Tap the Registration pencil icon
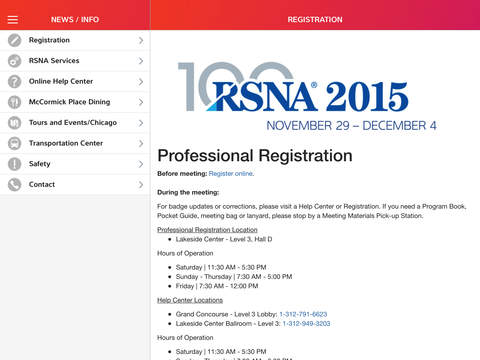The height and width of the screenshot is (360, 480). (x=14, y=40)
